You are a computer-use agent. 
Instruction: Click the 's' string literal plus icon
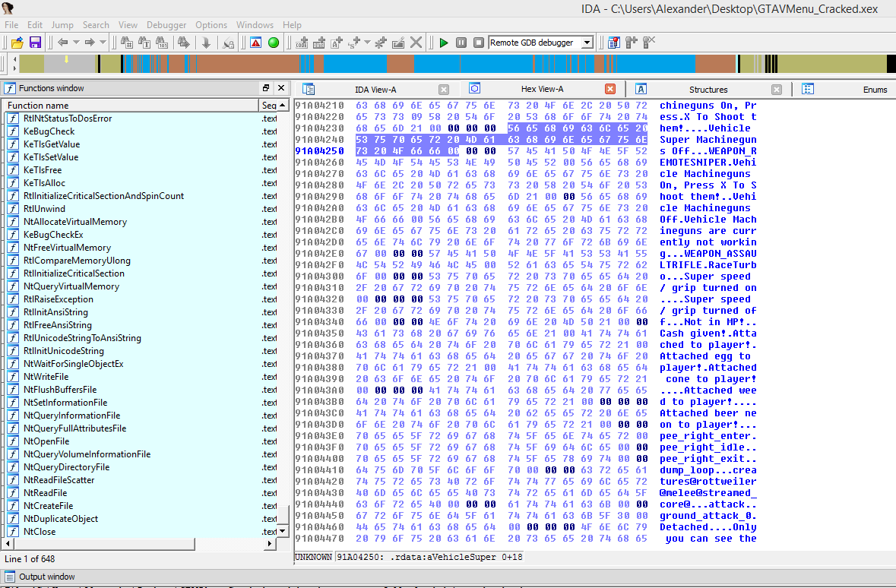pos(354,43)
